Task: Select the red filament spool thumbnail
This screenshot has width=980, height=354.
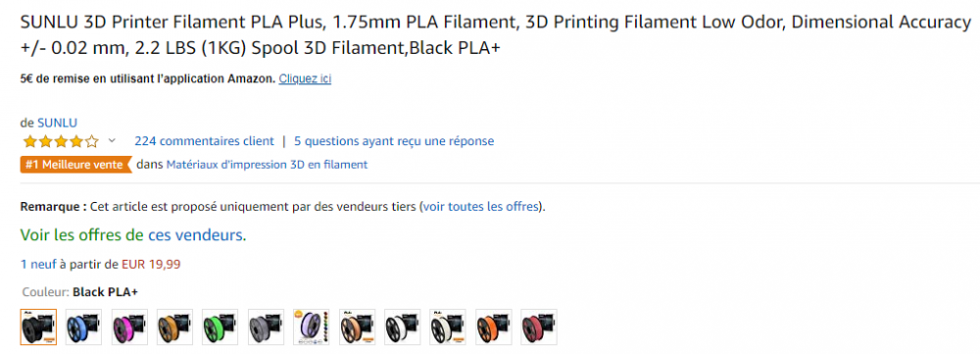Action: [x=539, y=328]
